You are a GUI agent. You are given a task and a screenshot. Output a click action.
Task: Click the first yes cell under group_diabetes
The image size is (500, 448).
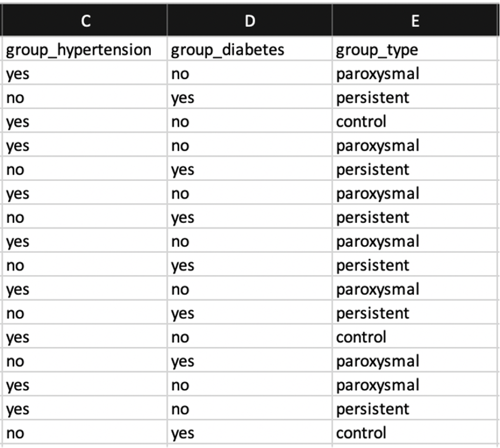coord(249,97)
